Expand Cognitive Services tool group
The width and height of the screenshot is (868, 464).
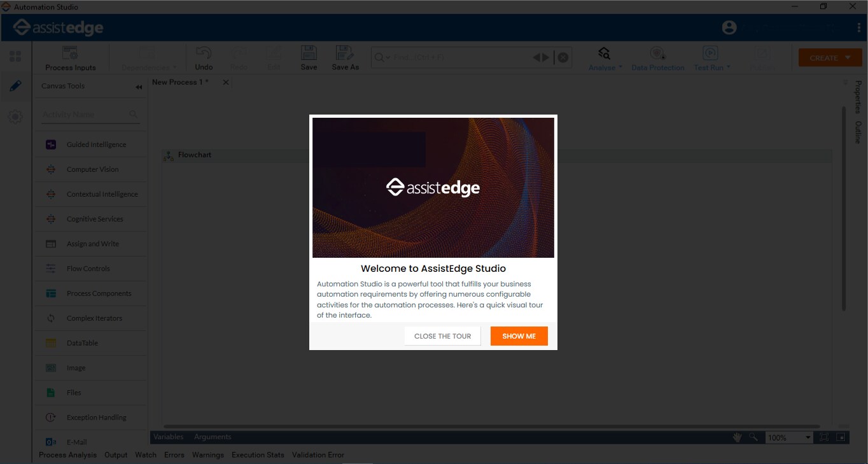pos(90,219)
